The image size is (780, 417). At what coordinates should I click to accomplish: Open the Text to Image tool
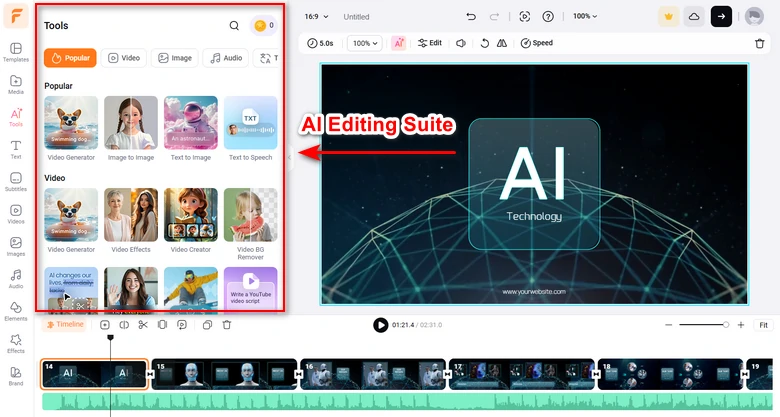pos(191,128)
